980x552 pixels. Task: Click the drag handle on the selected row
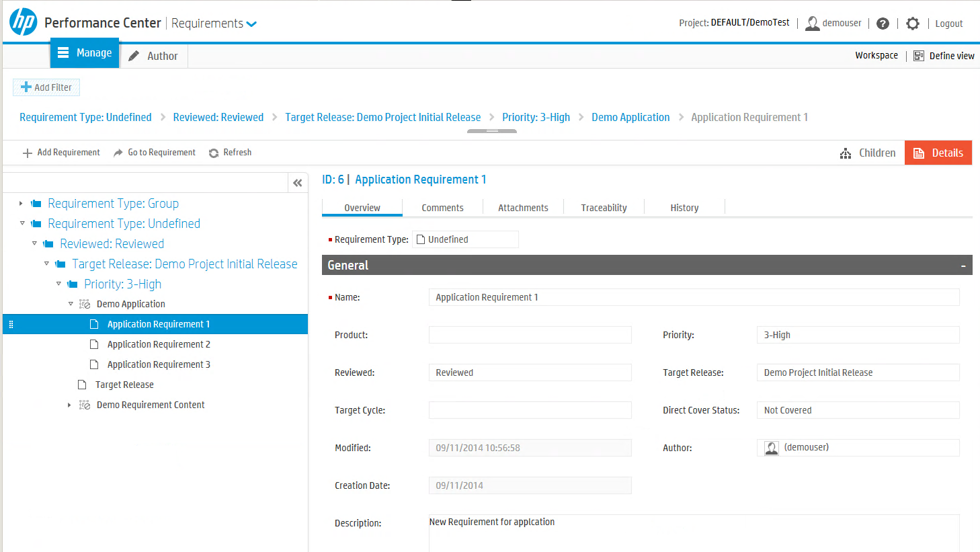pos(11,324)
